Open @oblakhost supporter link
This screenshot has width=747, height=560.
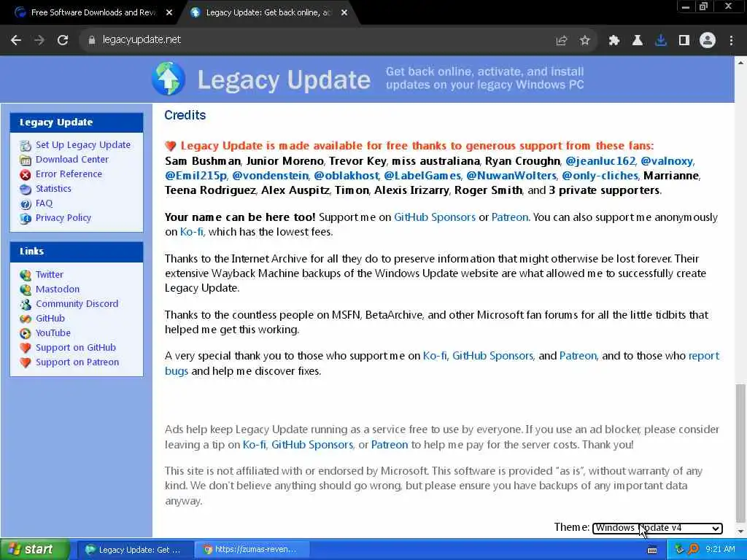click(347, 176)
